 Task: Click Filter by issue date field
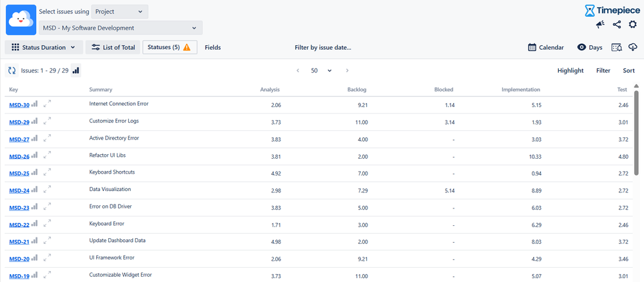click(x=323, y=47)
